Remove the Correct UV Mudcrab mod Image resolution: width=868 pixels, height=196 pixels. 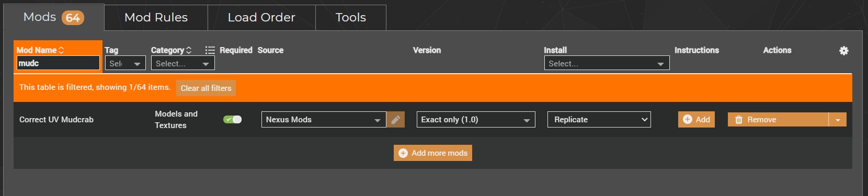coord(778,120)
